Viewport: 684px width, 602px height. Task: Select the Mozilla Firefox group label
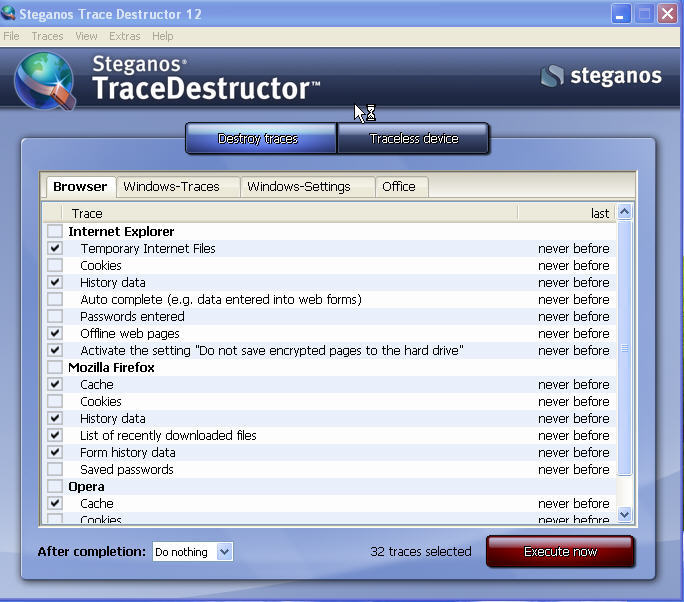tap(111, 368)
